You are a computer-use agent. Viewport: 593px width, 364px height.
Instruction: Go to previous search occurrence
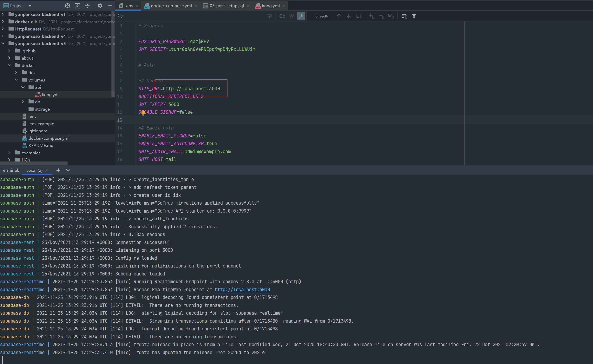(339, 16)
